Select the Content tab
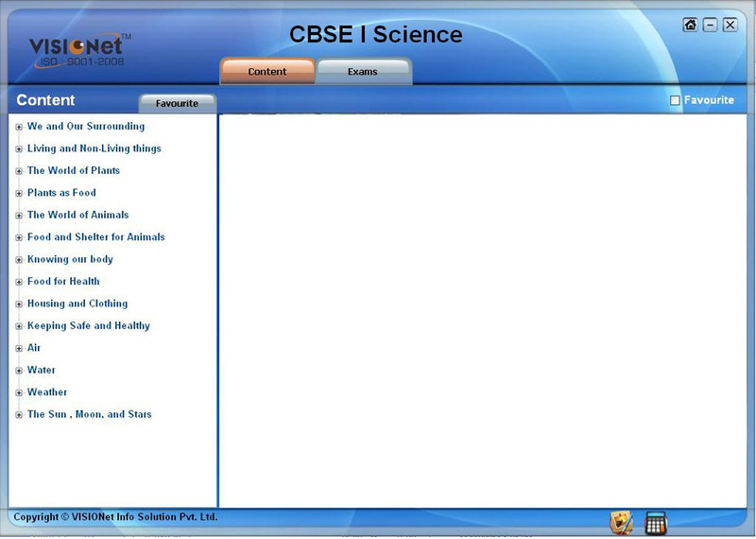Viewport: 756px width, 539px height. (267, 72)
